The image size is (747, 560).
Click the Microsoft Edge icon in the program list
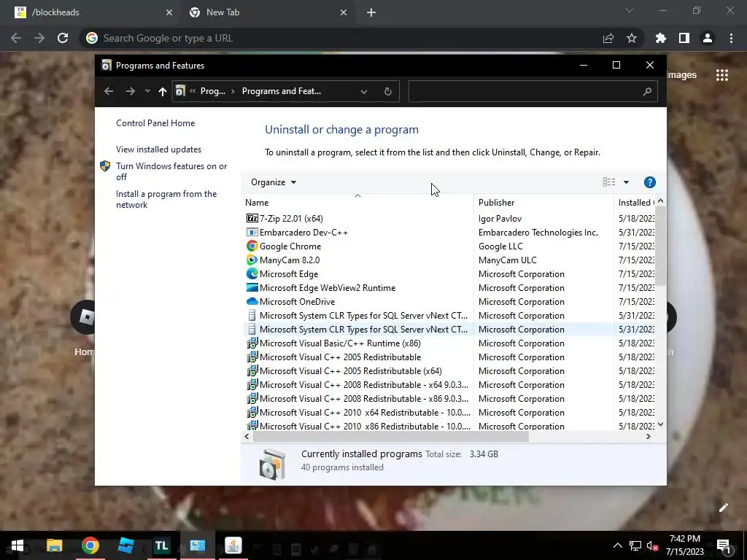click(252, 274)
